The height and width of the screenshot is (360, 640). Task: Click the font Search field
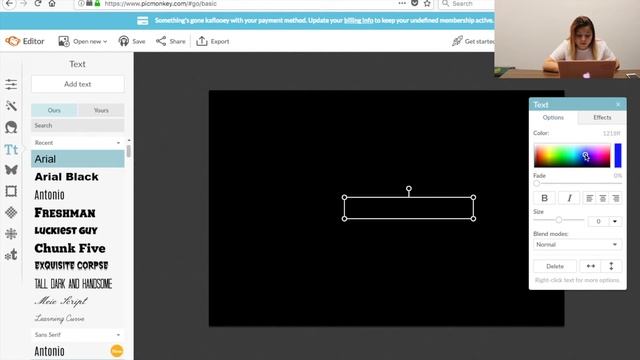[78, 125]
